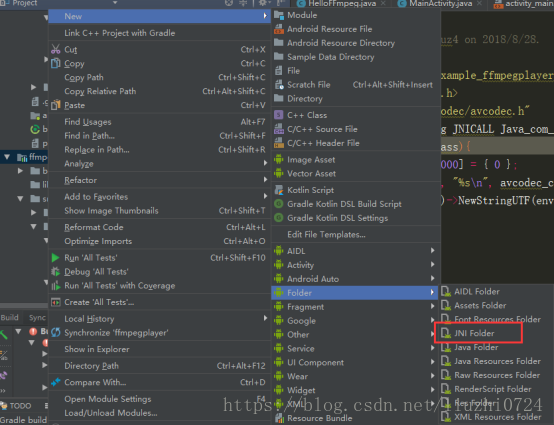Expand the Activity submenu arrow
This screenshot has width=554, height=425.
(432, 264)
